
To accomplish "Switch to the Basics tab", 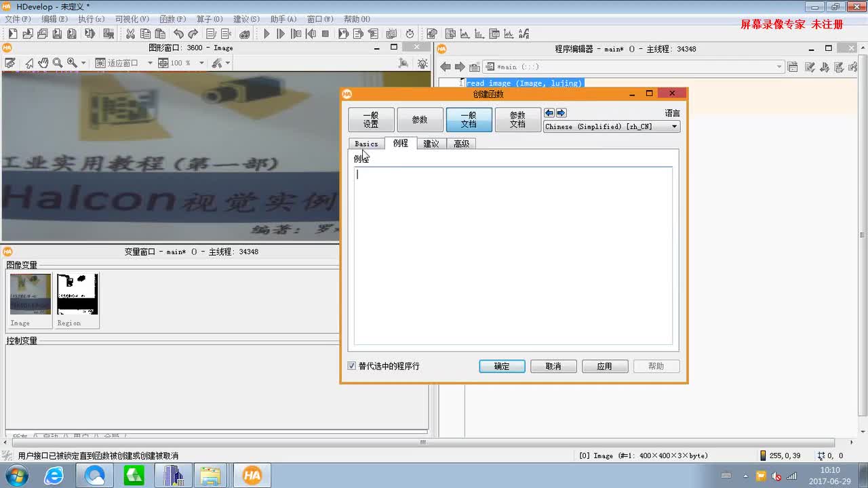I will [x=366, y=144].
